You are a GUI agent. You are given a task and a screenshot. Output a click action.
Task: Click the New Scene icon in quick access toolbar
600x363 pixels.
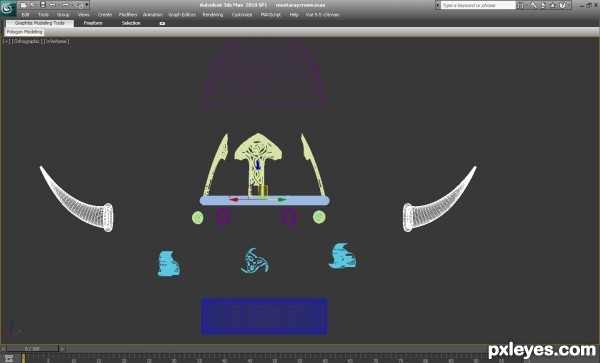pos(23,5)
